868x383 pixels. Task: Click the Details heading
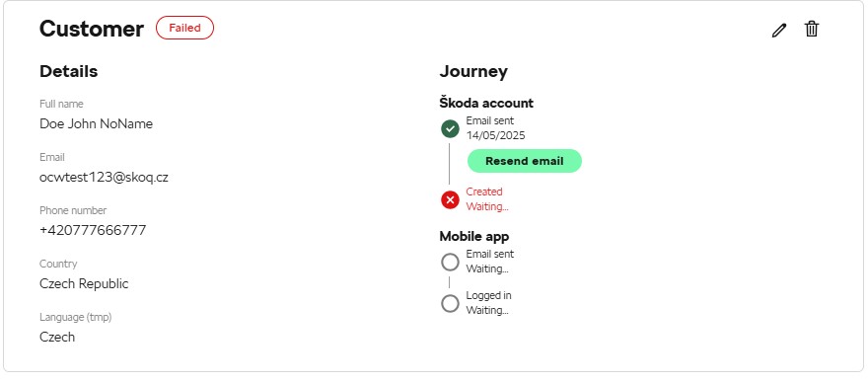[x=69, y=71]
